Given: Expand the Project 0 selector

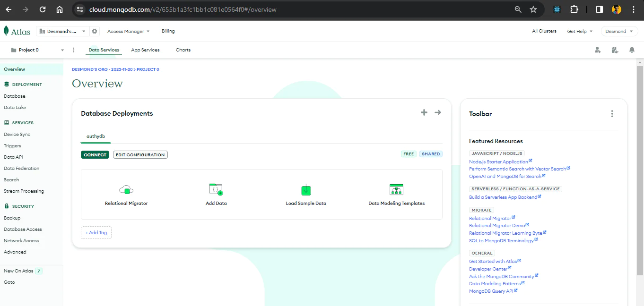Looking at the screenshot, I should click(37, 50).
